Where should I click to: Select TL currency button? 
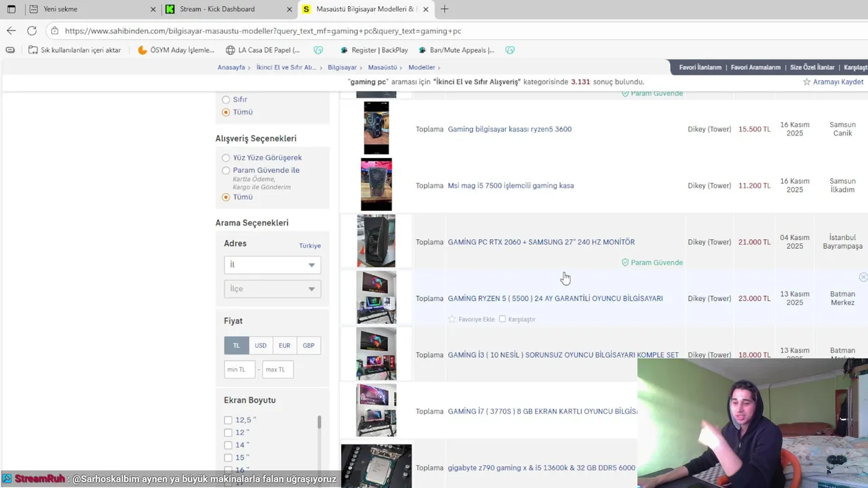(x=237, y=346)
